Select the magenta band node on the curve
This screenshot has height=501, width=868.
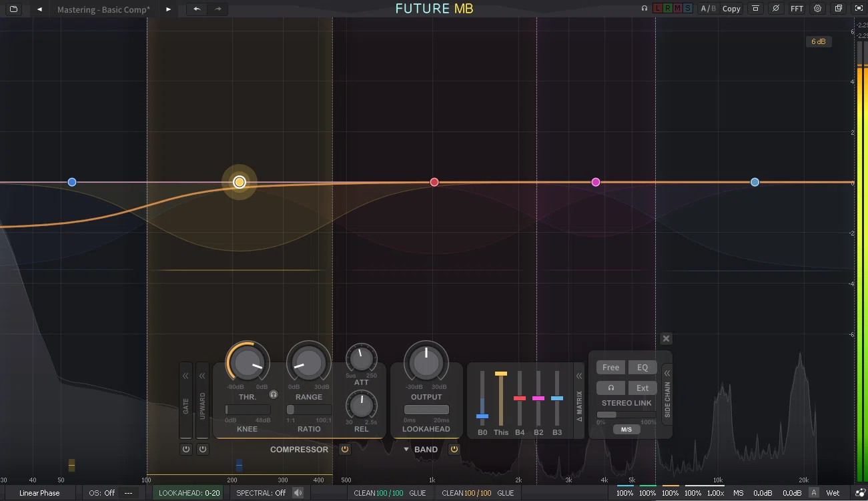596,182
